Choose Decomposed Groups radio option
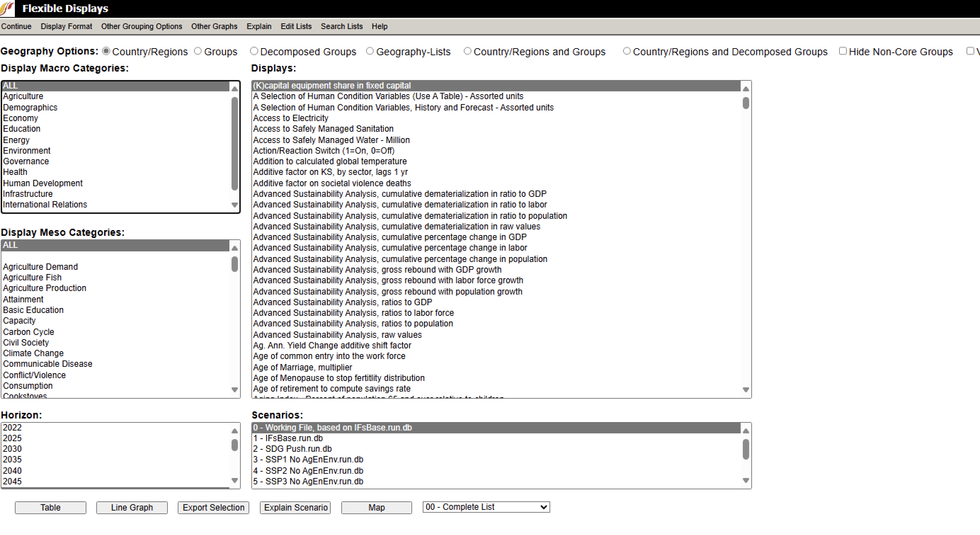The image size is (980, 535). point(254,51)
